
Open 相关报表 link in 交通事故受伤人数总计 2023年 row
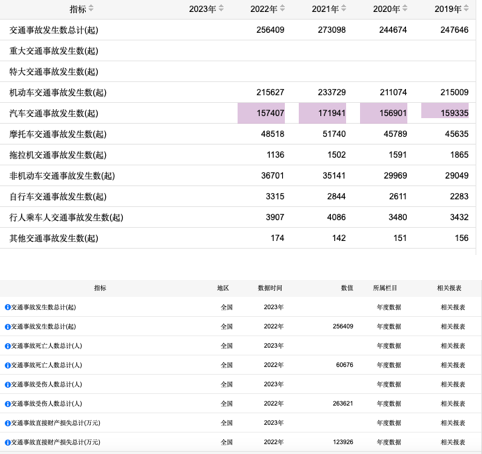(453, 384)
